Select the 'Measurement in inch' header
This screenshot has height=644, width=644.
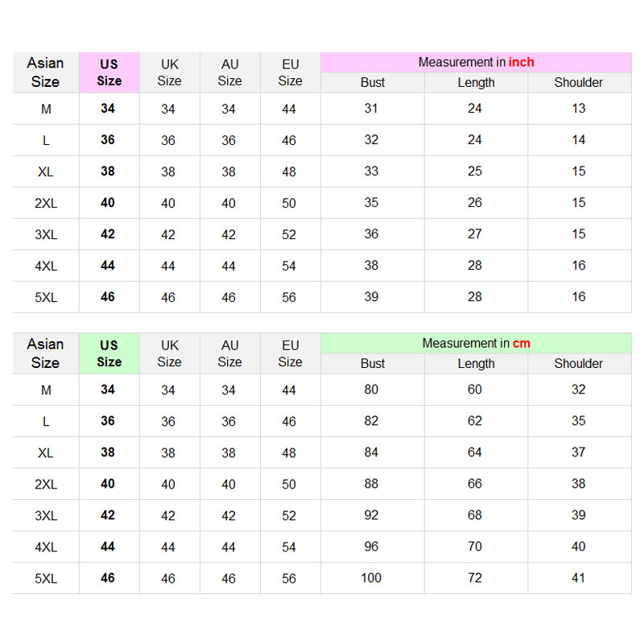[x=476, y=63]
